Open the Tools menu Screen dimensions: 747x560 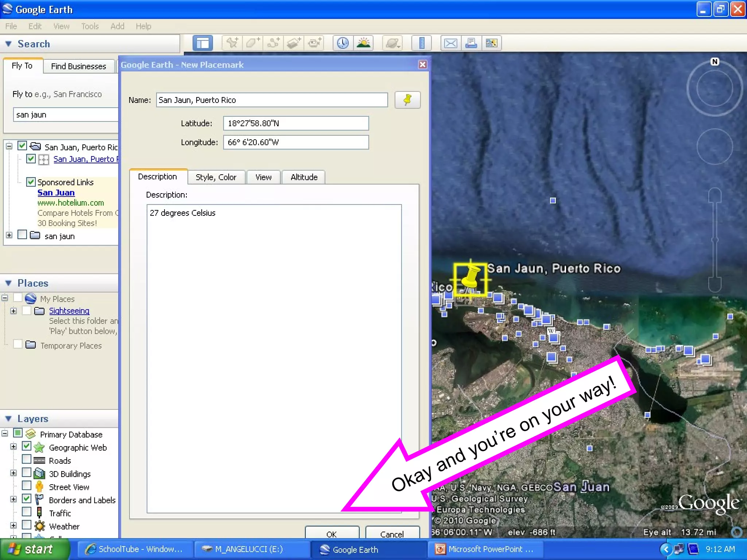coord(90,26)
